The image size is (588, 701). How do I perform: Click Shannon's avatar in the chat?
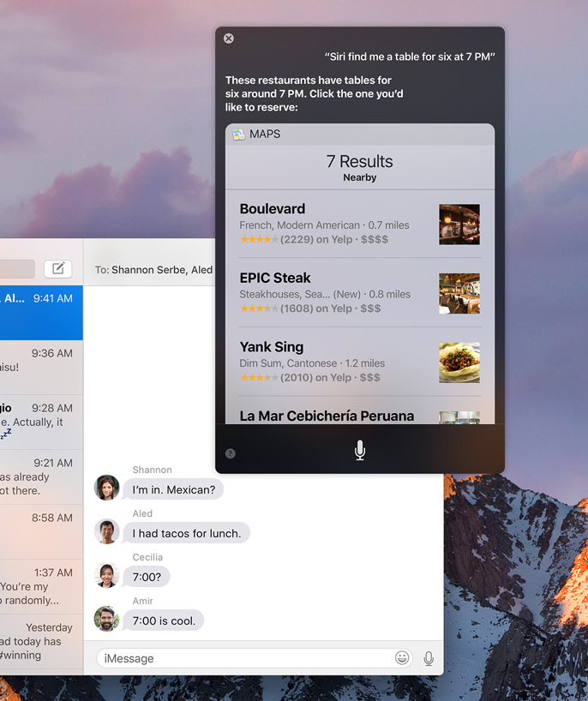[107, 488]
